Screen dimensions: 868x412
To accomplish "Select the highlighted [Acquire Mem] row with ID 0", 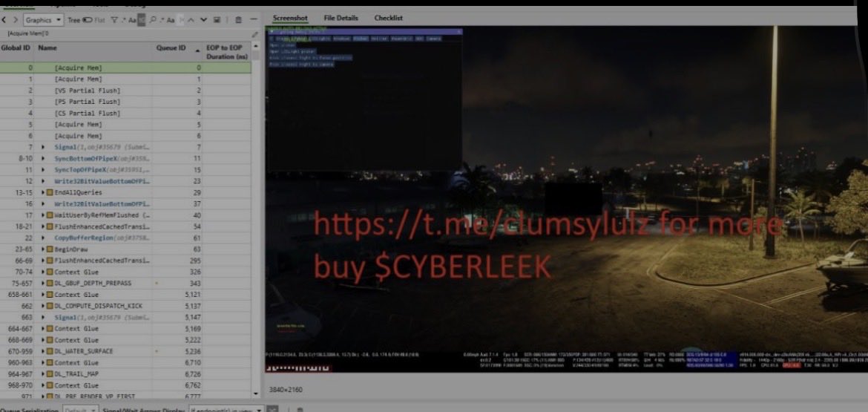I will (125, 68).
